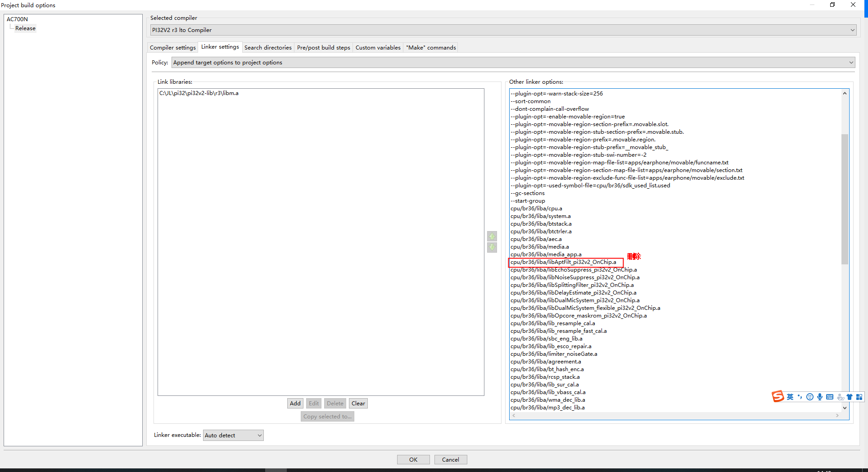Screen dimensions: 868x472
Task: Toggle the 英 language mode icon in the Sogou bar
Action: (x=790, y=397)
